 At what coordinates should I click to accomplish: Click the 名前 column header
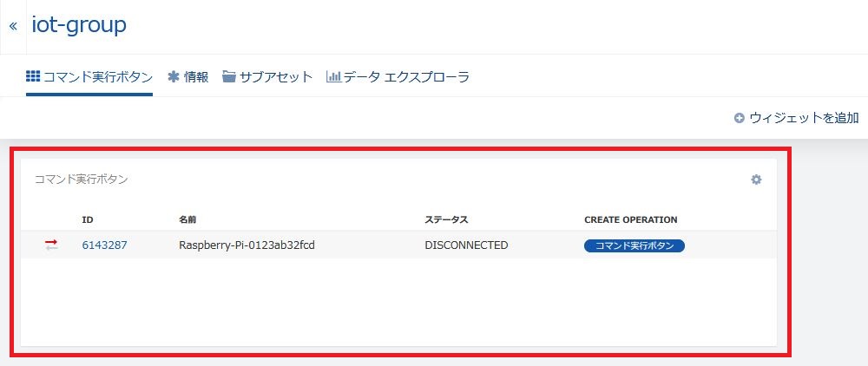pos(187,219)
